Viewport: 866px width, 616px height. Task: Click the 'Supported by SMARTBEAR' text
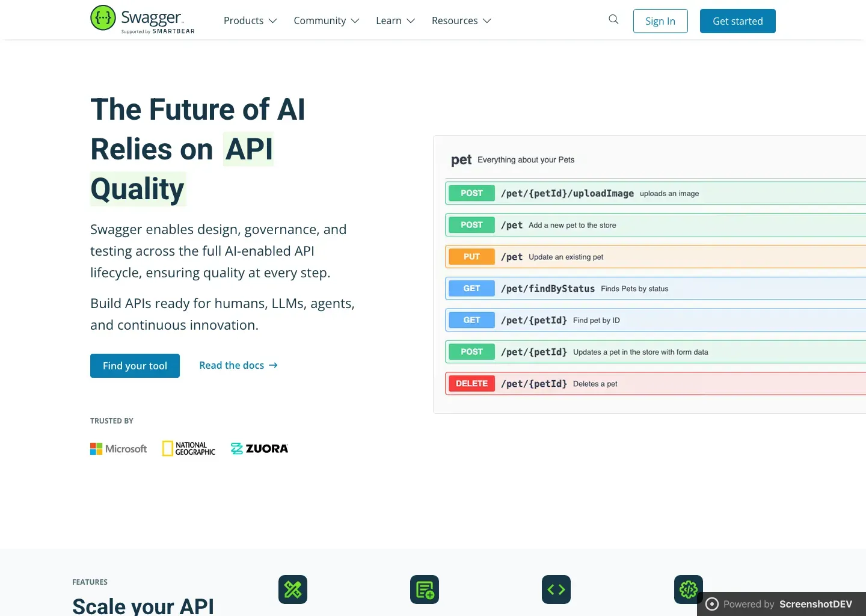pos(158,31)
